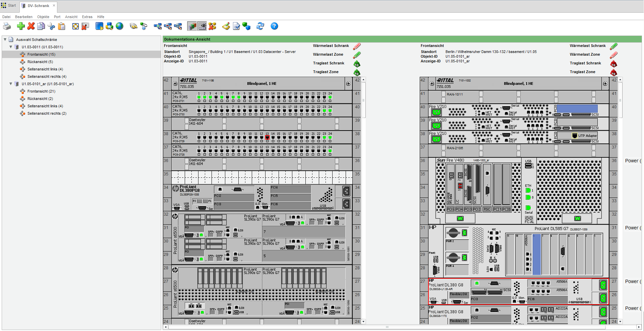Collapse the U1.03-0011 tree node
The width and height of the screenshot is (644, 331).
click(x=11, y=47)
